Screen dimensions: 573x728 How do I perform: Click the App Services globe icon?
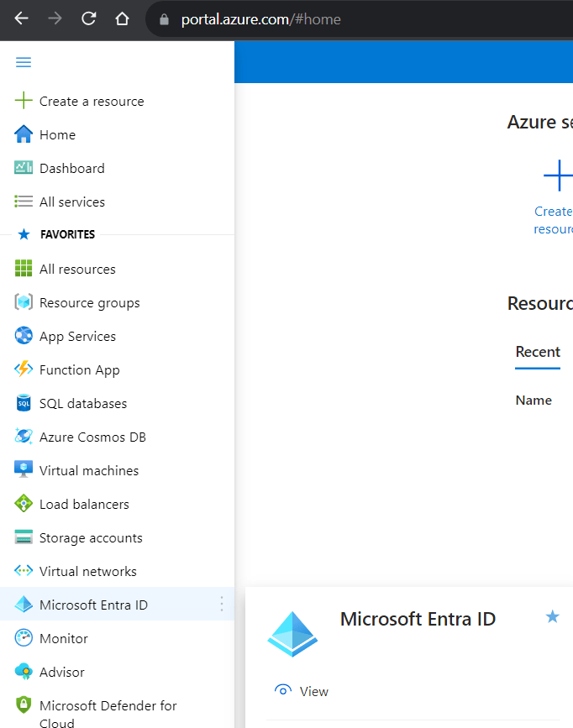pyautogui.click(x=24, y=336)
